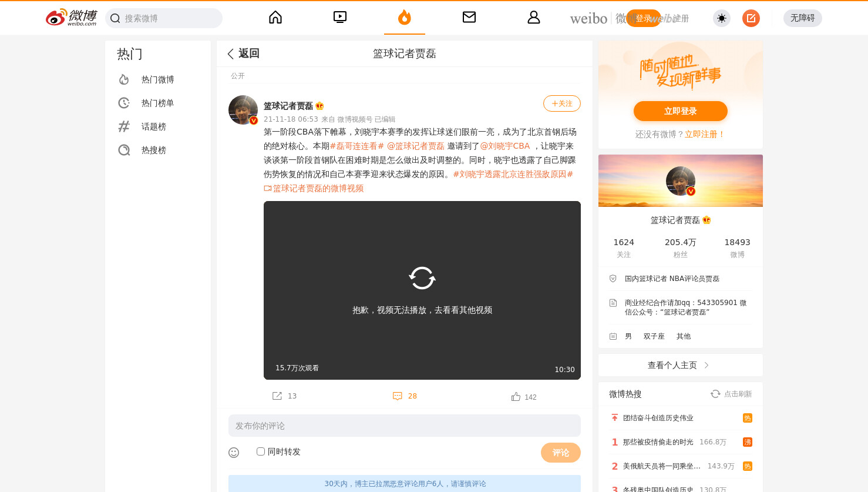Follow the author with +关注 button
Image resolution: width=868 pixels, height=492 pixels.
[562, 103]
